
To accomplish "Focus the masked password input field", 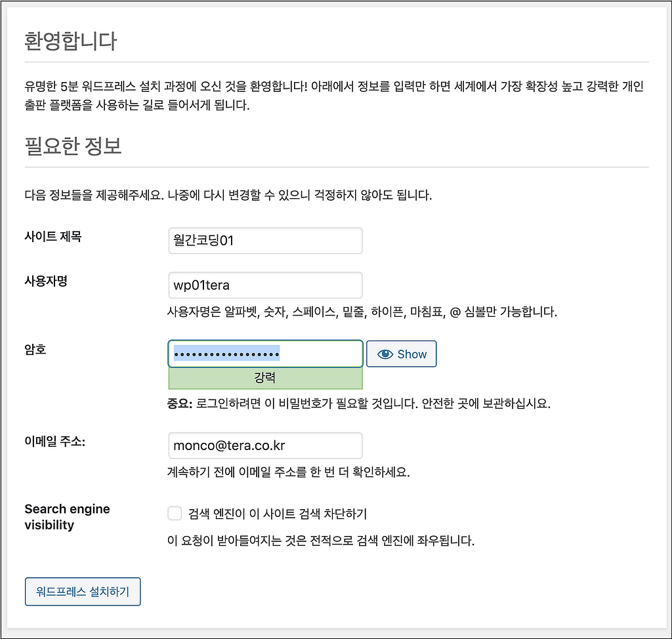I will (265, 354).
